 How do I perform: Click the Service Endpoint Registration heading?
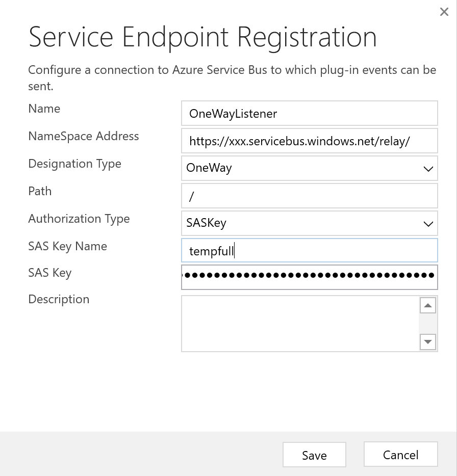tap(202, 38)
